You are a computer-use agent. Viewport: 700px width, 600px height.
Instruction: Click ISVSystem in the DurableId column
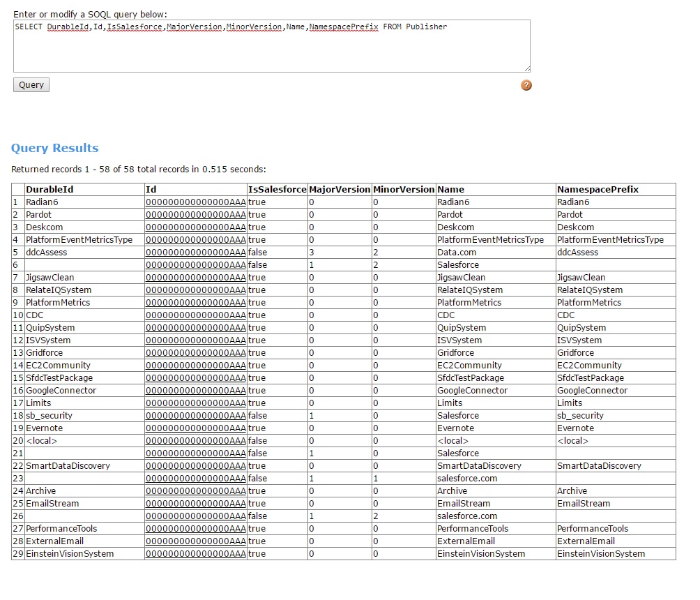point(48,340)
